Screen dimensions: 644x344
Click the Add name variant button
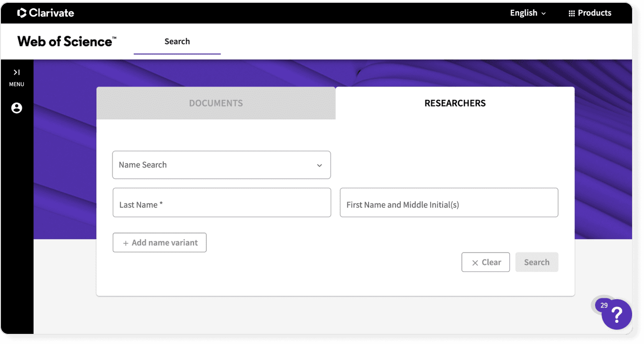(159, 242)
